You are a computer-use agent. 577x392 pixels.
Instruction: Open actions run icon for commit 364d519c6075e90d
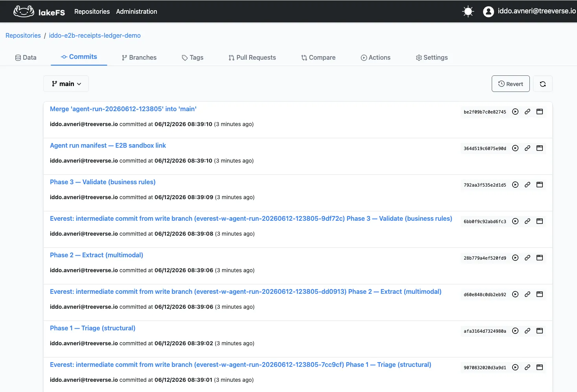(515, 148)
